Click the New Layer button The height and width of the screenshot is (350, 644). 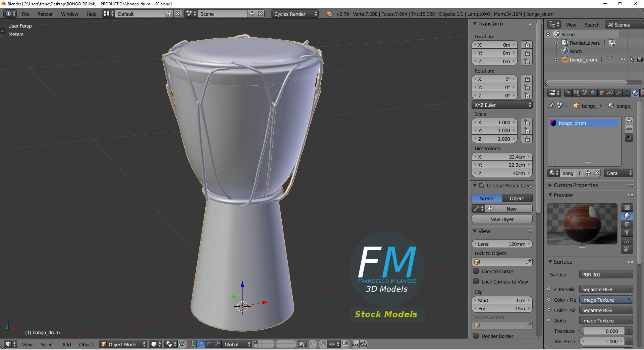(x=502, y=219)
